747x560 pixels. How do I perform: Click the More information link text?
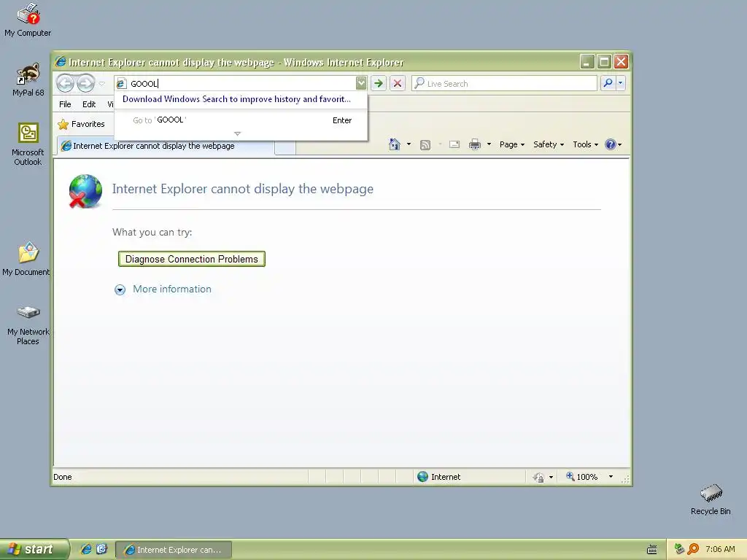click(x=172, y=289)
